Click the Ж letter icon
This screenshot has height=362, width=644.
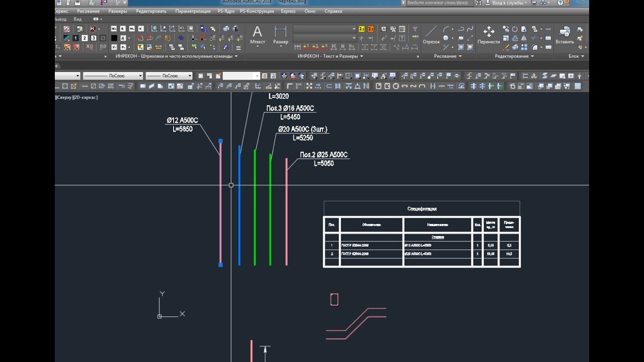click(114, 29)
